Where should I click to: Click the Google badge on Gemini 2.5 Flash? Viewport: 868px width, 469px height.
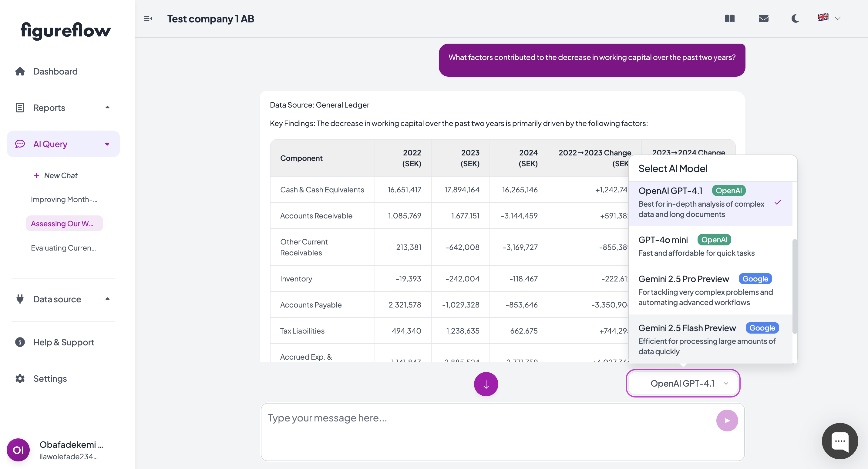[x=762, y=328]
